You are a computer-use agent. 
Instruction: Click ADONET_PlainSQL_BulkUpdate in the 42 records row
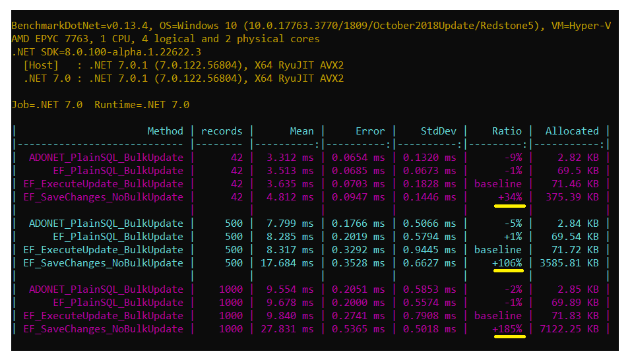tap(106, 158)
